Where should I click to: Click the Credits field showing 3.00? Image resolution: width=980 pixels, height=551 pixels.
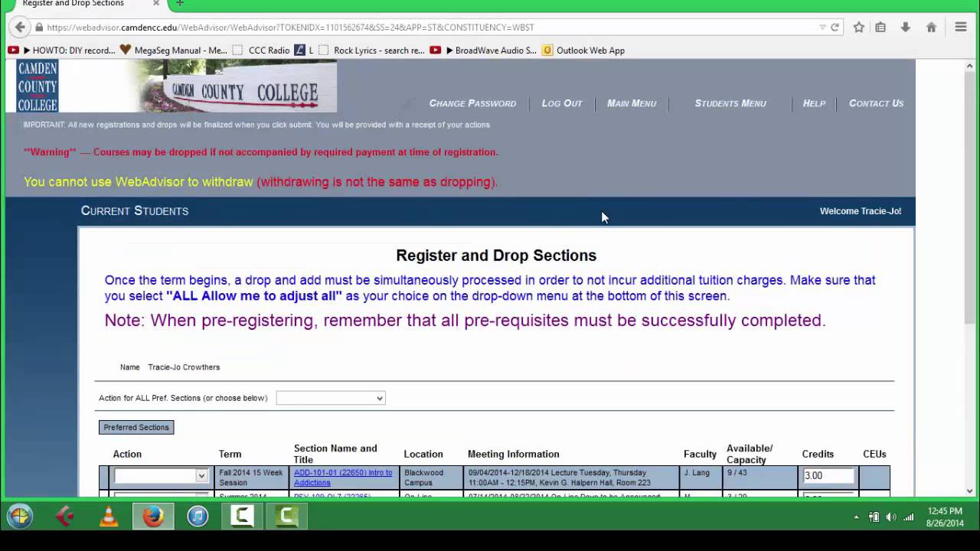pyautogui.click(x=828, y=475)
